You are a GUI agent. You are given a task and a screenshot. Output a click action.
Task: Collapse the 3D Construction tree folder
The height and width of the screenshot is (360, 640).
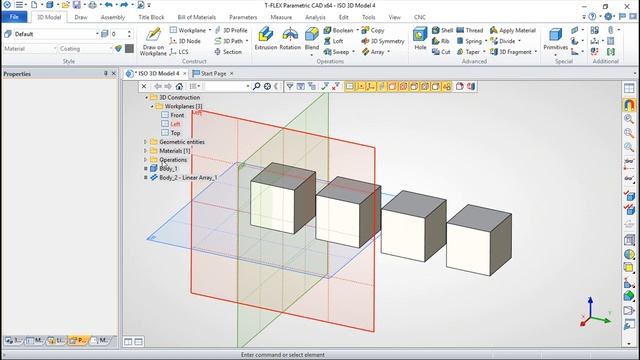[x=147, y=98]
